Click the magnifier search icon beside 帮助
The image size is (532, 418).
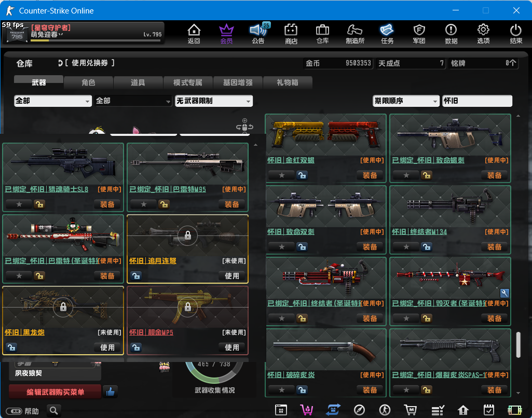point(53,411)
